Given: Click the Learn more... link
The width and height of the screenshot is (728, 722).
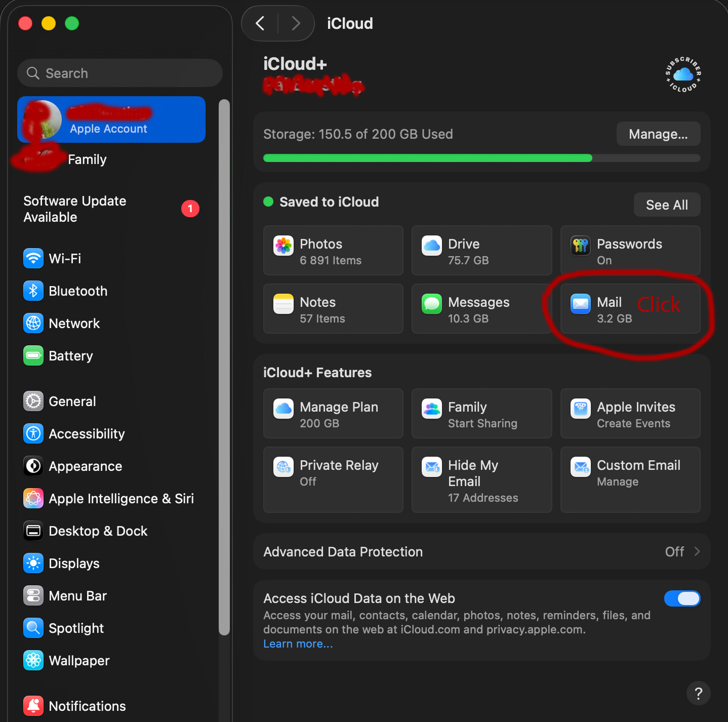Looking at the screenshot, I should [x=298, y=644].
